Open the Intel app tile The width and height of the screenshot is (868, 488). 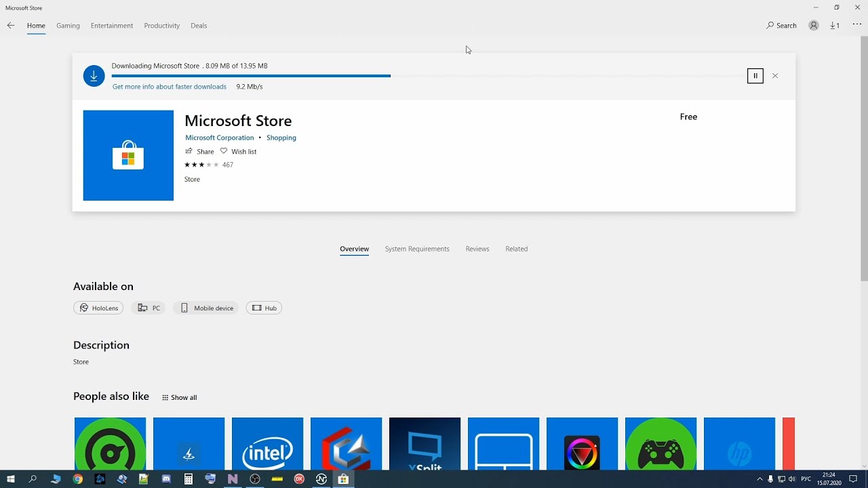pos(267,443)
